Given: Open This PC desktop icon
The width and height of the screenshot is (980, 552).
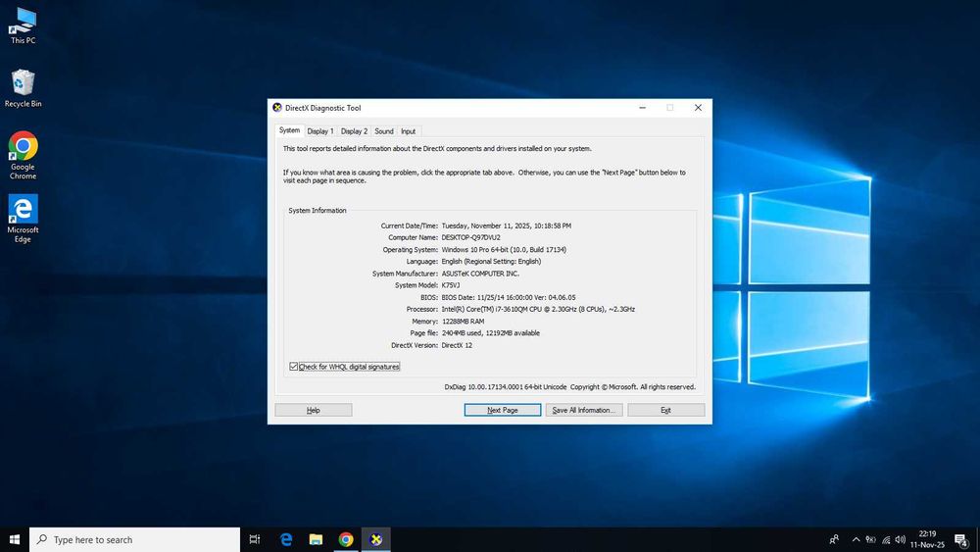Looking at the screenshot, I should tap(24, 25).
